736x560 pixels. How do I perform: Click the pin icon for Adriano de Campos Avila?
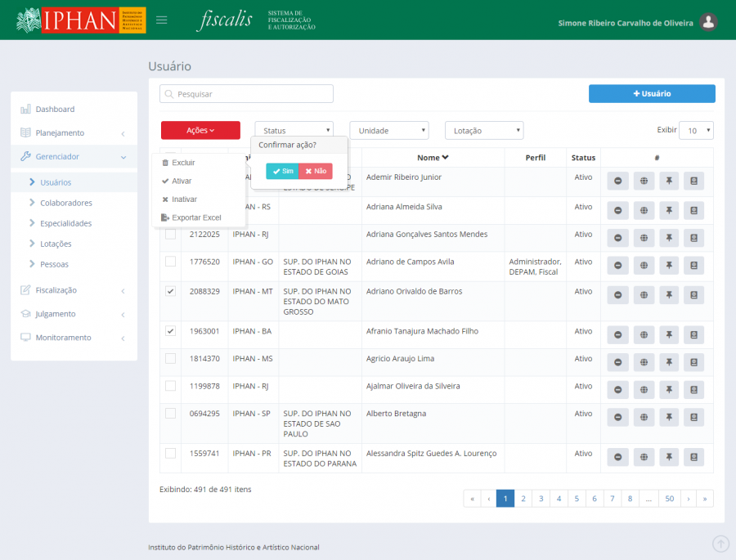tap(668, 265)
